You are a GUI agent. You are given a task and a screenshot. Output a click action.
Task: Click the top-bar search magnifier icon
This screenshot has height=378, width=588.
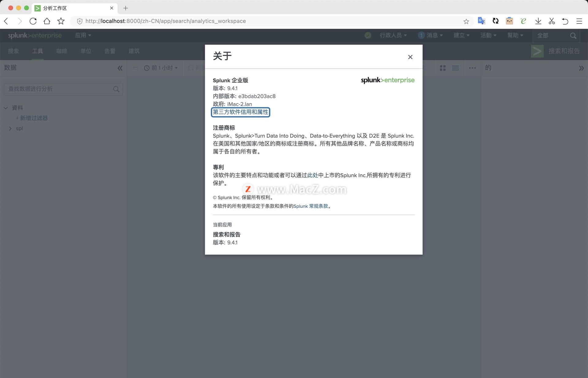point(573,36)
